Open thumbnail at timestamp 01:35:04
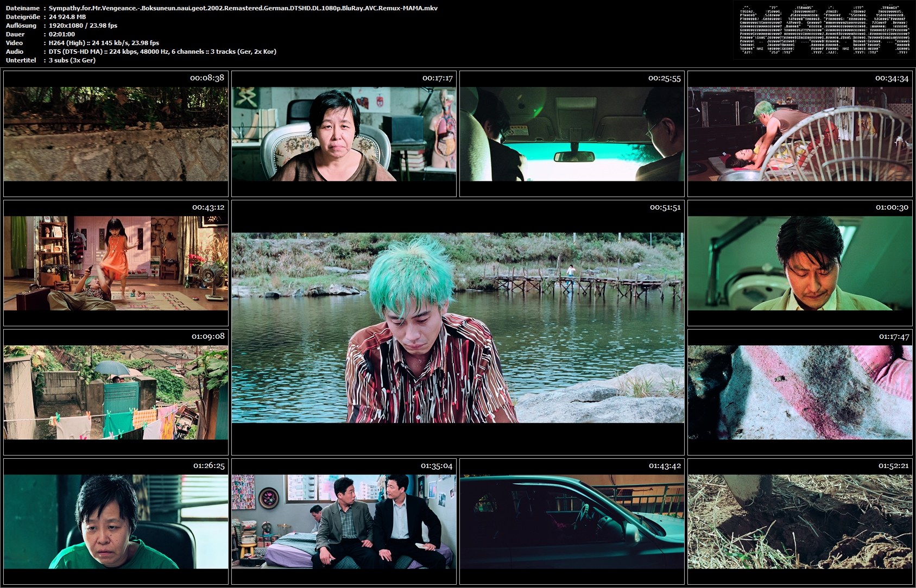Image resolution: width=916 pixels, height=588 pixels. (344, 521)
